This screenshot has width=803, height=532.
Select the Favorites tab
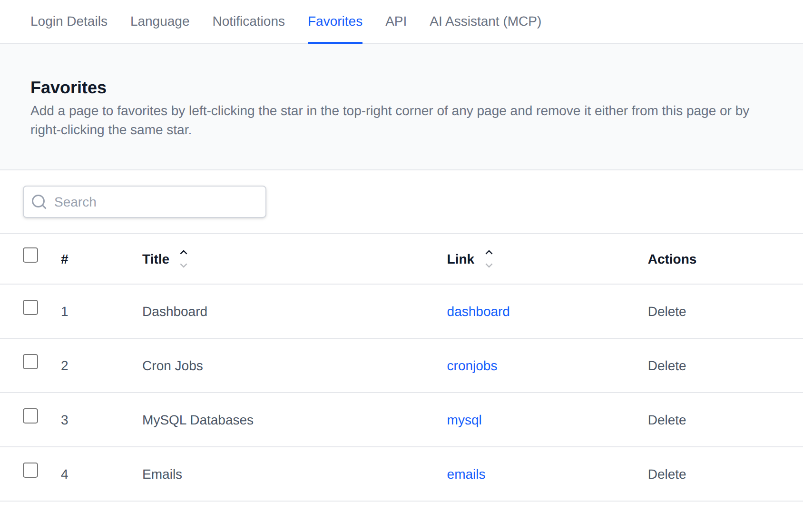(335, 21)
